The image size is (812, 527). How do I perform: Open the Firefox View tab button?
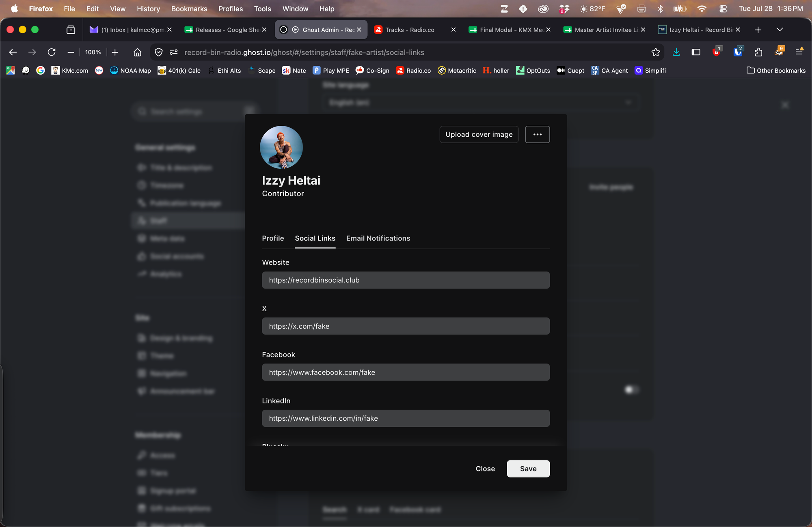[71, 30]
